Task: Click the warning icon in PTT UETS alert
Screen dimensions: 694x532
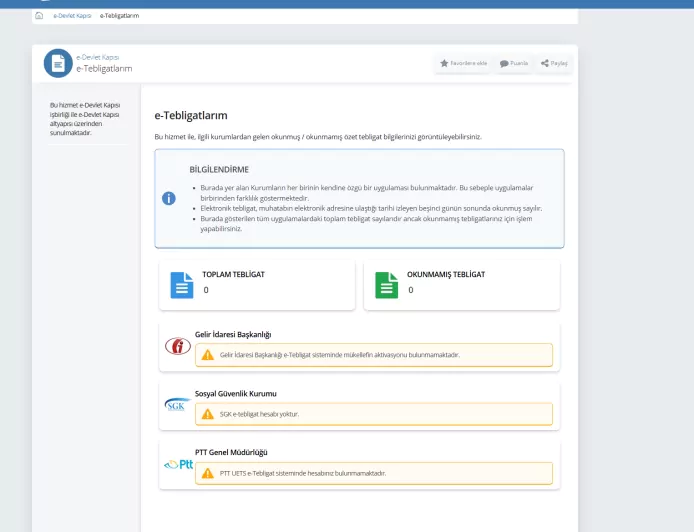Action: [208, 473]
